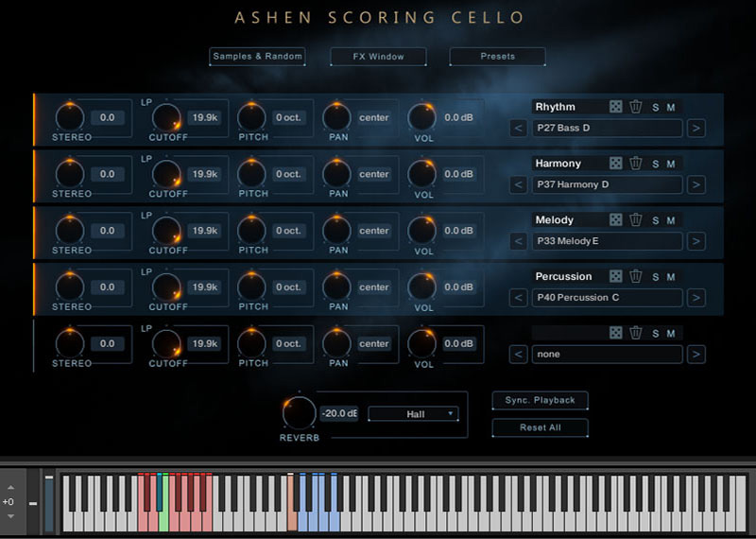Switch to the FX Window
The width and height of the screenshot is (756, 539).
click(x=378, y=57)
